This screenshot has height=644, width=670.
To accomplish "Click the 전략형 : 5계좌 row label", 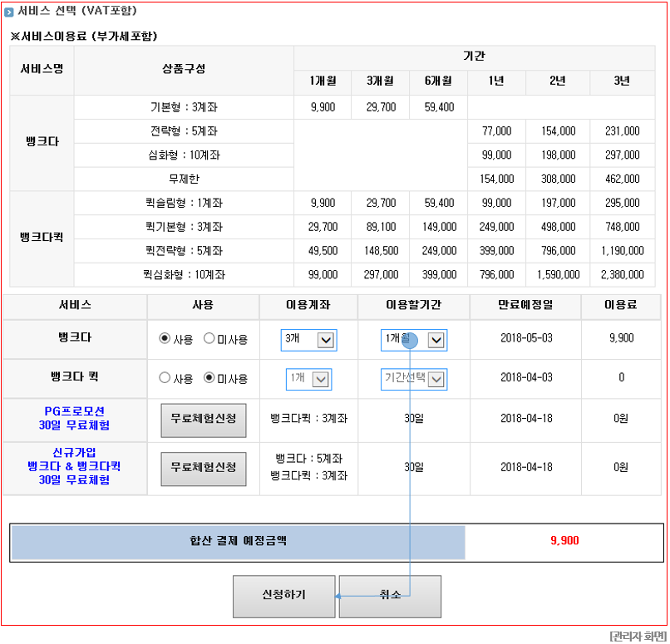I will [184, 131].
